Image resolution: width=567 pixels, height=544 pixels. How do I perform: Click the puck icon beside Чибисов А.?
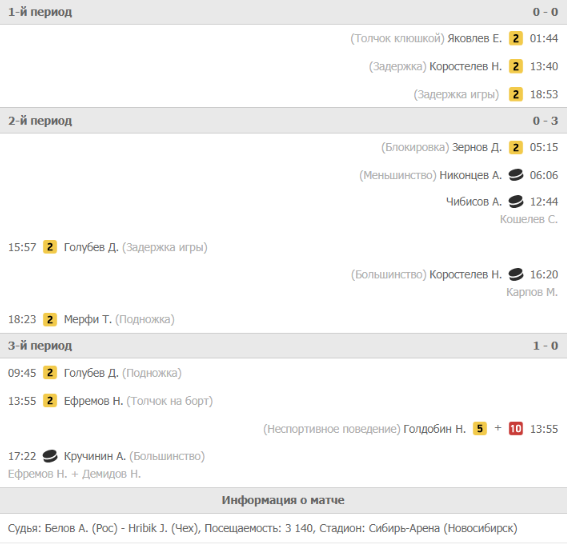click(516, 201)
